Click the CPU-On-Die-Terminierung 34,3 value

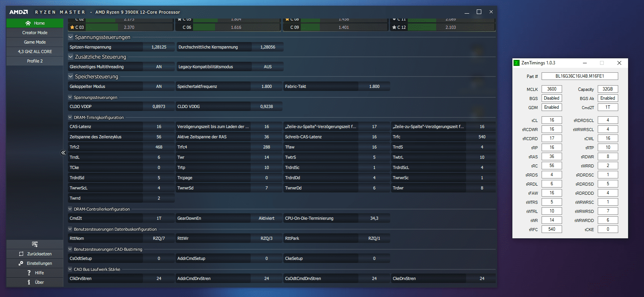click(x=374, y=218)
